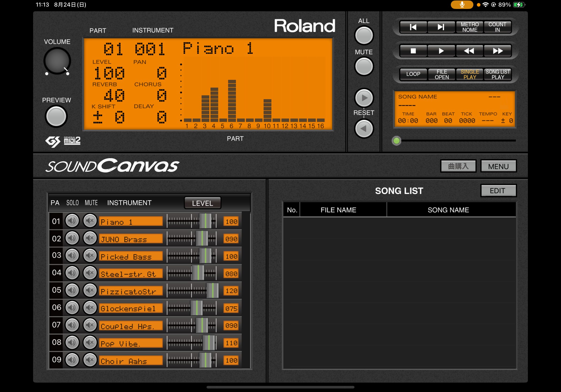Viewport: 561px width, 392px height.
Task: Solo part 07 Coupled Hps.
Action: [x=72, y=325]
